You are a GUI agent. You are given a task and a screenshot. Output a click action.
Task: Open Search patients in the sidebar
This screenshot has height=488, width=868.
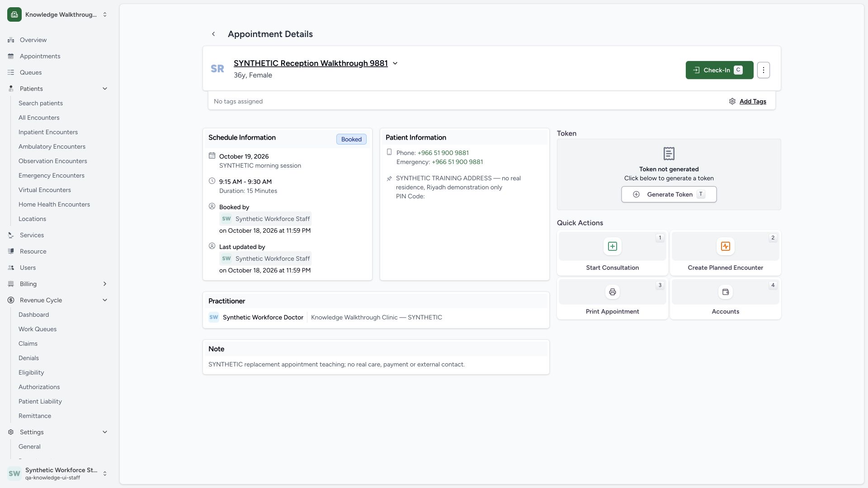[x=41, y=103]
